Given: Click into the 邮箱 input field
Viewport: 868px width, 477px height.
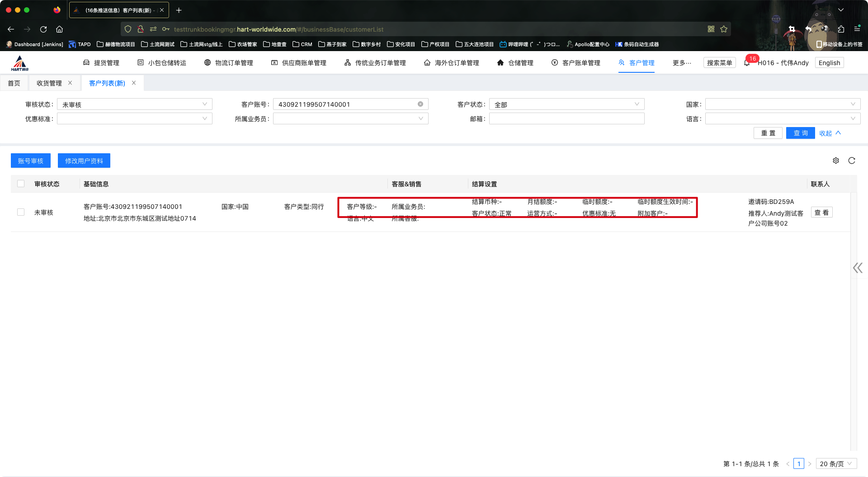Looking at the screenshot, I should click(566, 119).
